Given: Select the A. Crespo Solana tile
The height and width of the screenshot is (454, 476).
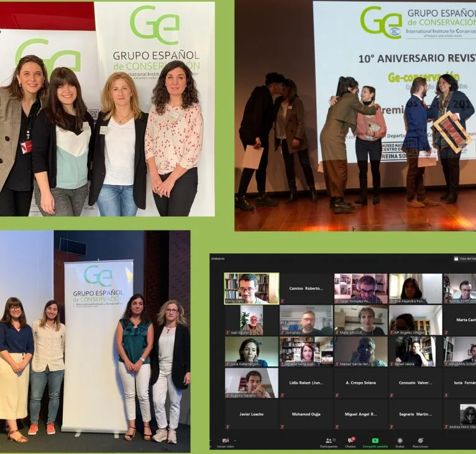Looking at the screenshot, I should click(361, 383).
